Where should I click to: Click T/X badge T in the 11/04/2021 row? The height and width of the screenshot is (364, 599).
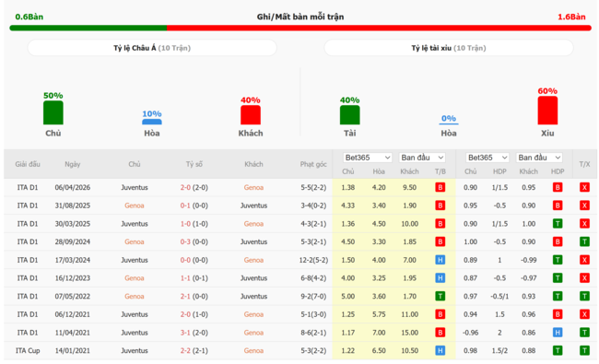(x=584, y=333)
